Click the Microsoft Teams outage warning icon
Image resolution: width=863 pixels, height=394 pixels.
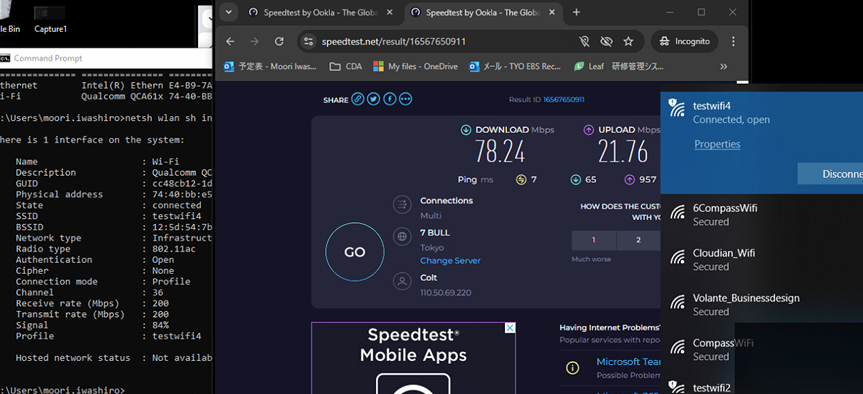pyautogui.click(x=572, y=368)
